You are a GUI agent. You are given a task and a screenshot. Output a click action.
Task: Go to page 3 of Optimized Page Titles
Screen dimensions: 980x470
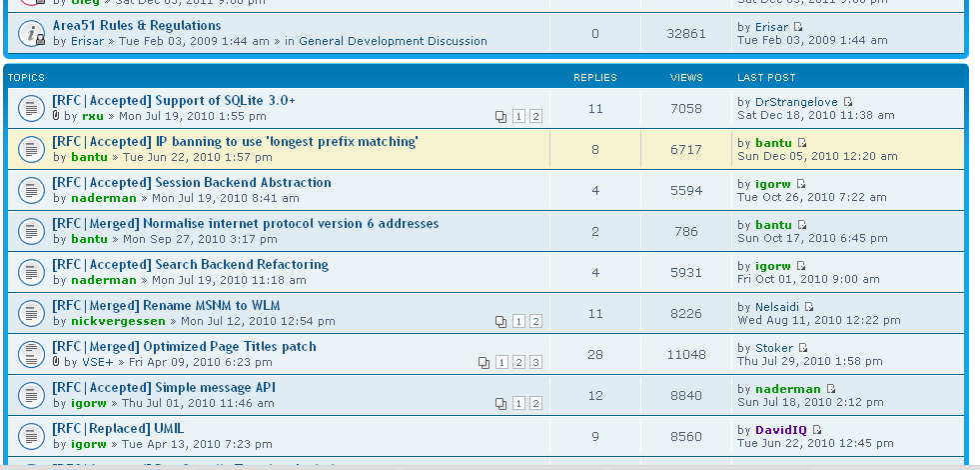tap(535, 362)
